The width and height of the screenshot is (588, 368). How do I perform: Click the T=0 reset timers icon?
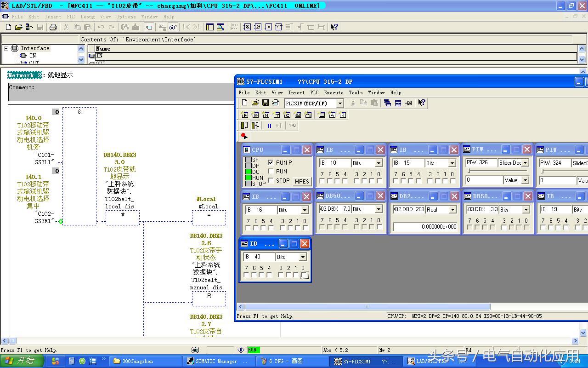click(x=292, y=125)
